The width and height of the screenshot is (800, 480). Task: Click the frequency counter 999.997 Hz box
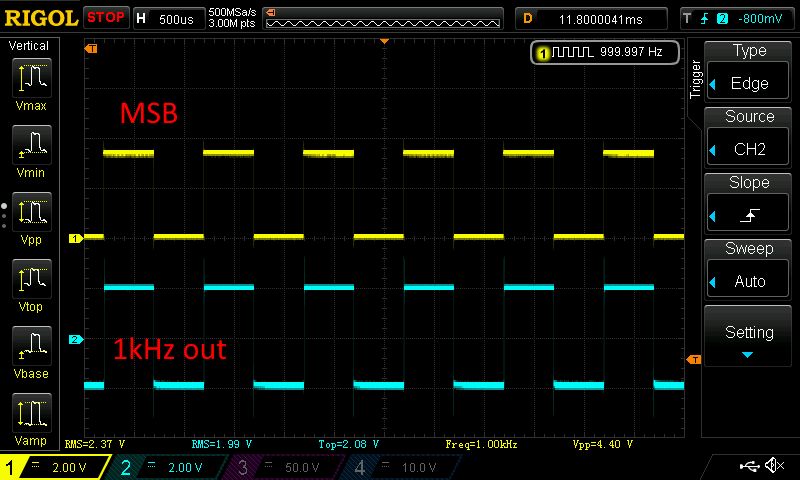pyautogui.click(x=605, y=52)
